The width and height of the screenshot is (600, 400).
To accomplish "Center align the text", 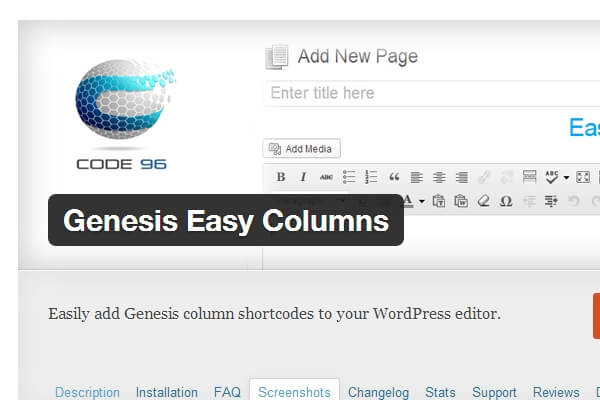I will pos(439,177).
